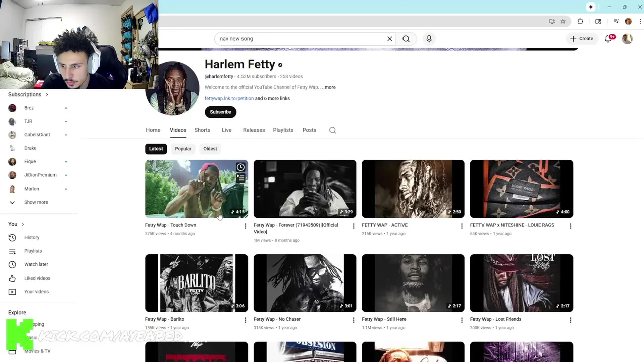Open the options menu for FETTY WAP - ACTIVE

point(462,226)
